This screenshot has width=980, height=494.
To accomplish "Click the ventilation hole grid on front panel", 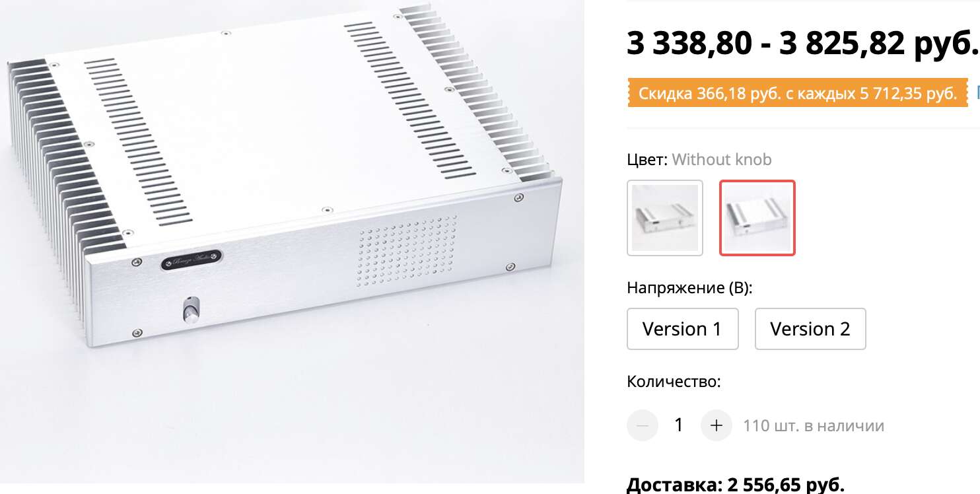I will 407,256.
